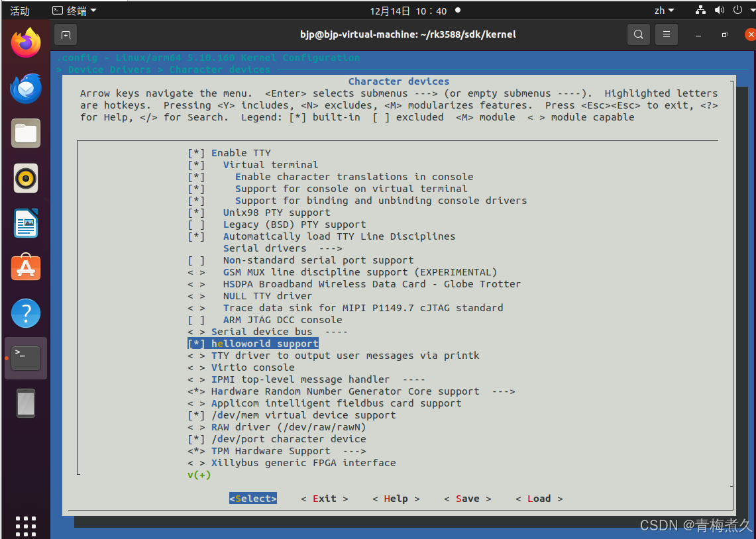Click the Terminal icon in dock
Screen dimensions: 756x539
[x=26, y=358]
